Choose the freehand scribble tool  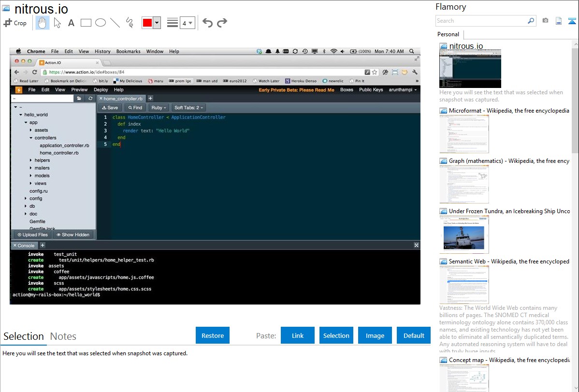[x=130, y=23]
